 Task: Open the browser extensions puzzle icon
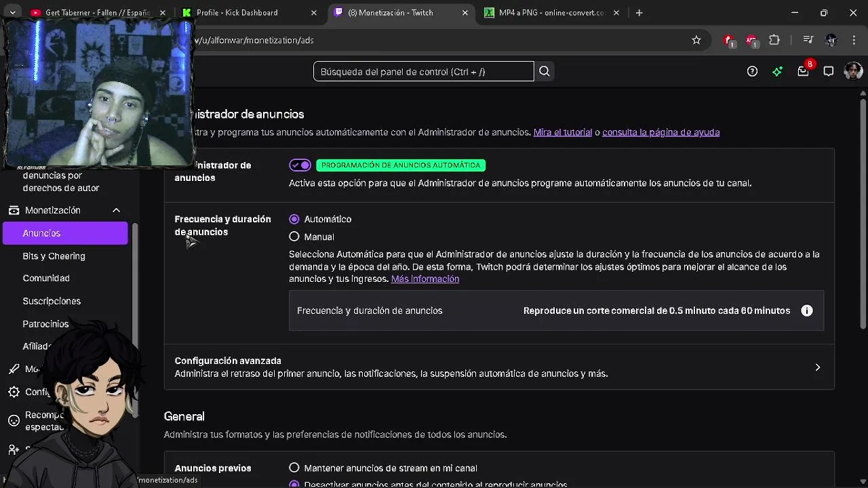pos(774,40)
